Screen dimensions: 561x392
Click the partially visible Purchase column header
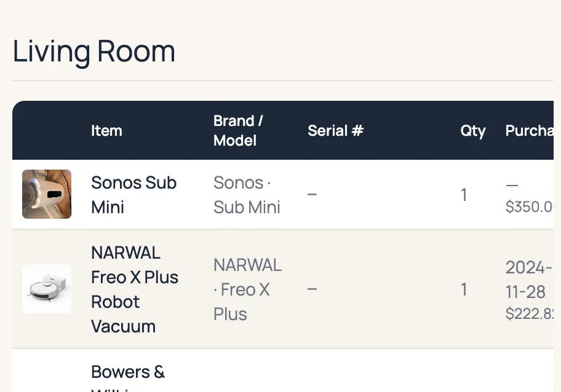pyautogui.click(x=529, y=131)
